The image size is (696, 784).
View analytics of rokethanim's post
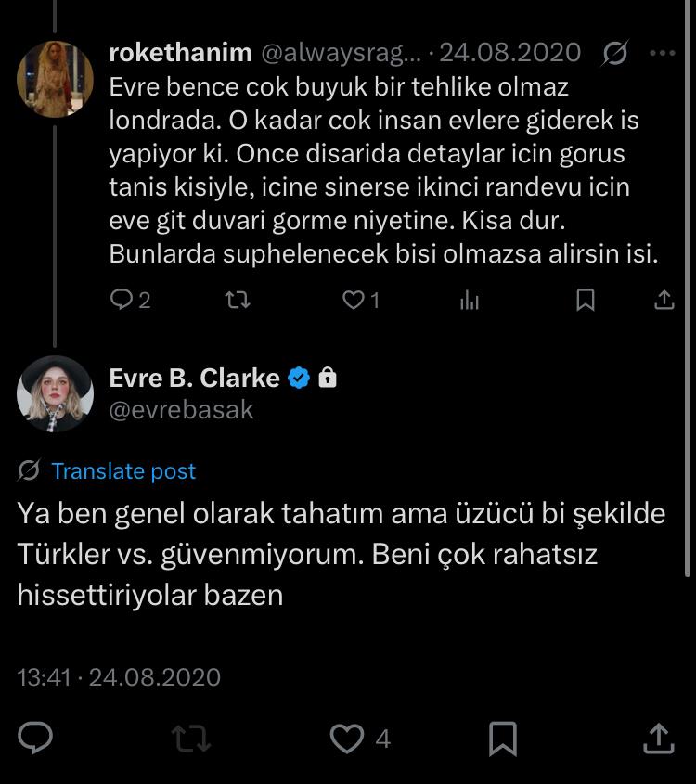pyautogui.click(x=470, y=300)
